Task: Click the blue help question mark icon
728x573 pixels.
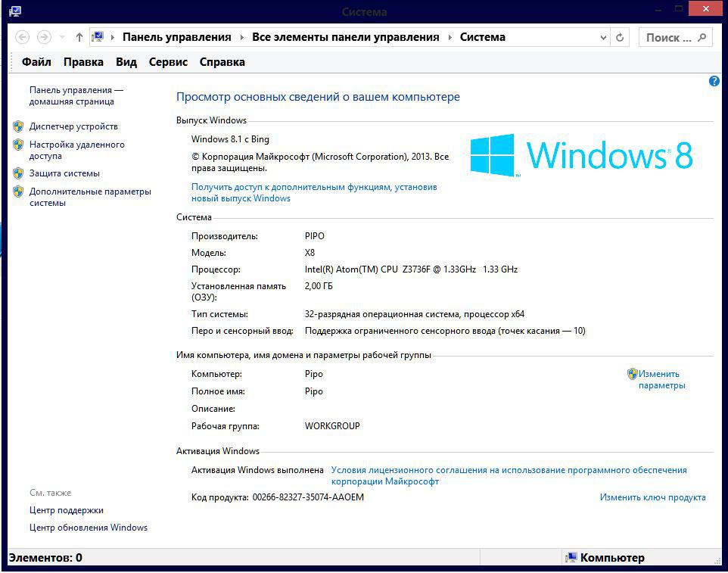Action: pos(714,81)
